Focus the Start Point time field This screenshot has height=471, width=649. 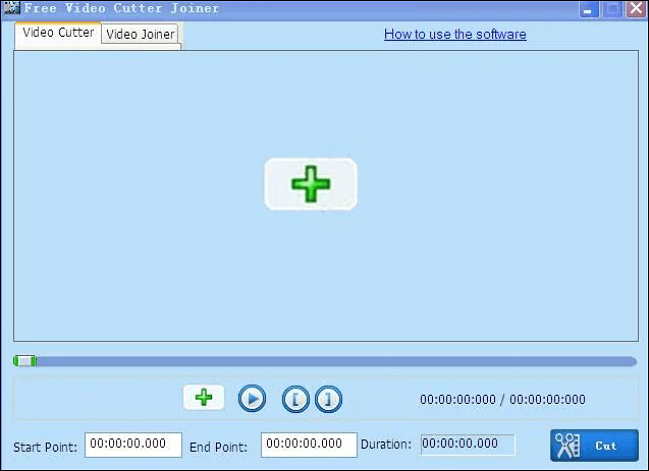click(133, 445)
